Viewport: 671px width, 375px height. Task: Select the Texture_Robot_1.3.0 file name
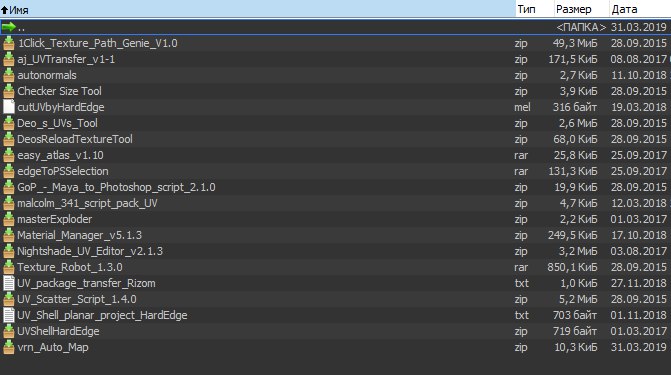click(x=70, y=267)
